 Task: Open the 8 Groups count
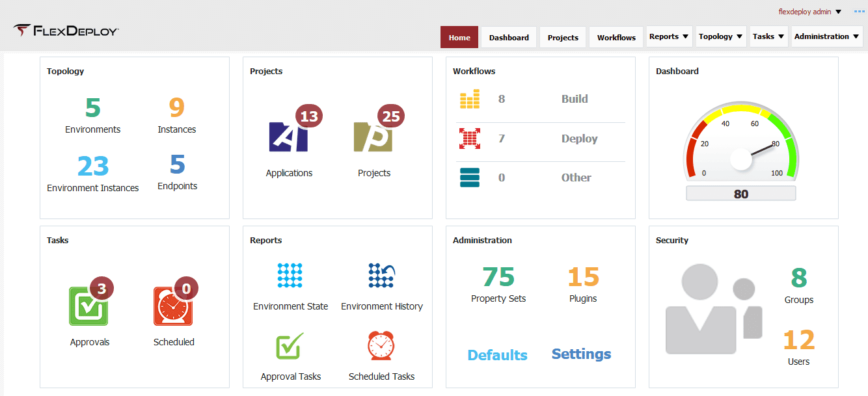799,278
